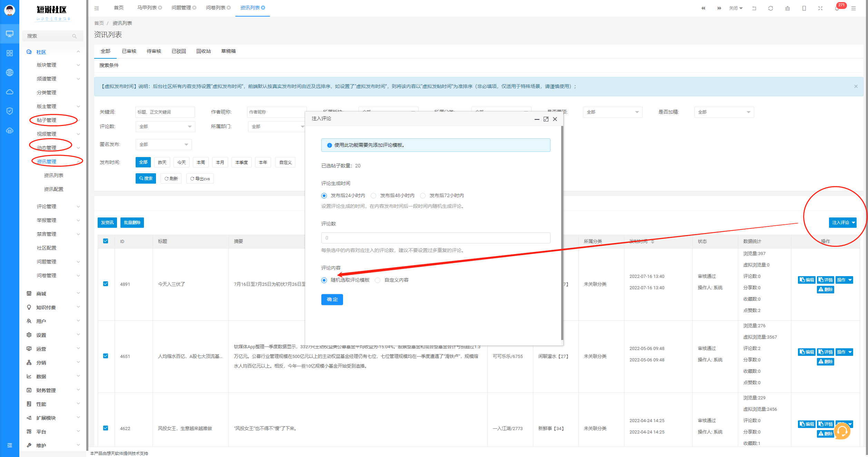Select 发布后24小时内 radio option

(324, 196)
